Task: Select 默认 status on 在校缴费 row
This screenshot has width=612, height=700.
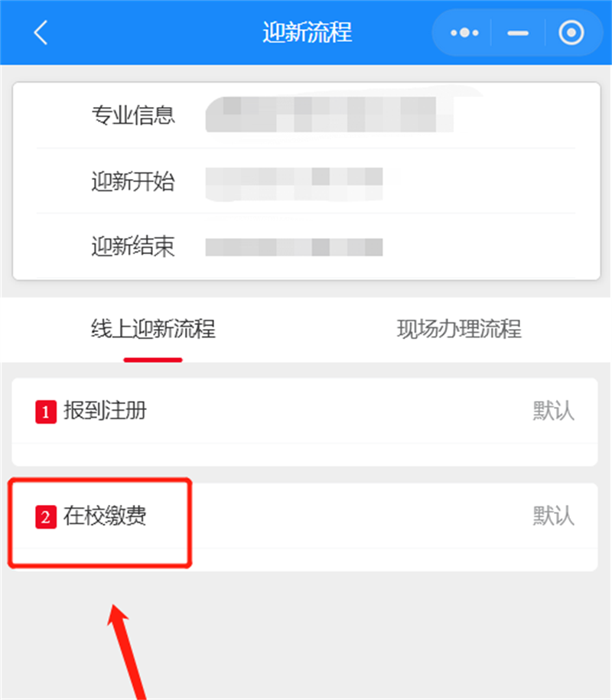Action: tap(554, 516)
